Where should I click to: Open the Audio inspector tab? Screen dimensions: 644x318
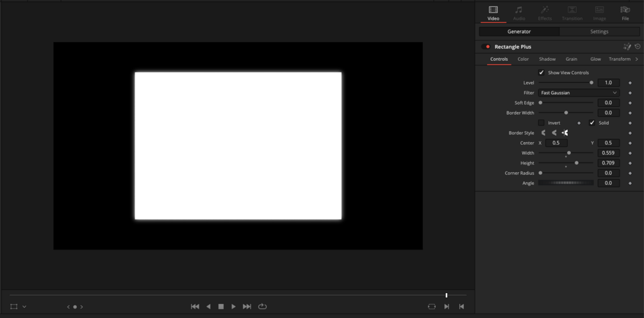[519, 13]
